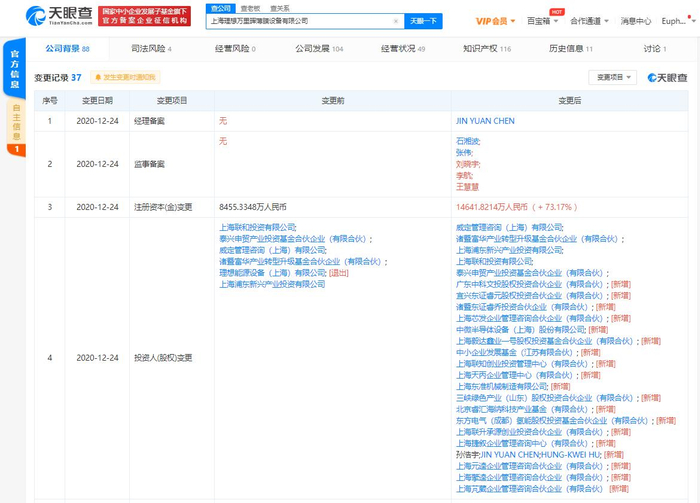Open 三峡绿色产业(山东)股权投资 link

click(544, 398)
